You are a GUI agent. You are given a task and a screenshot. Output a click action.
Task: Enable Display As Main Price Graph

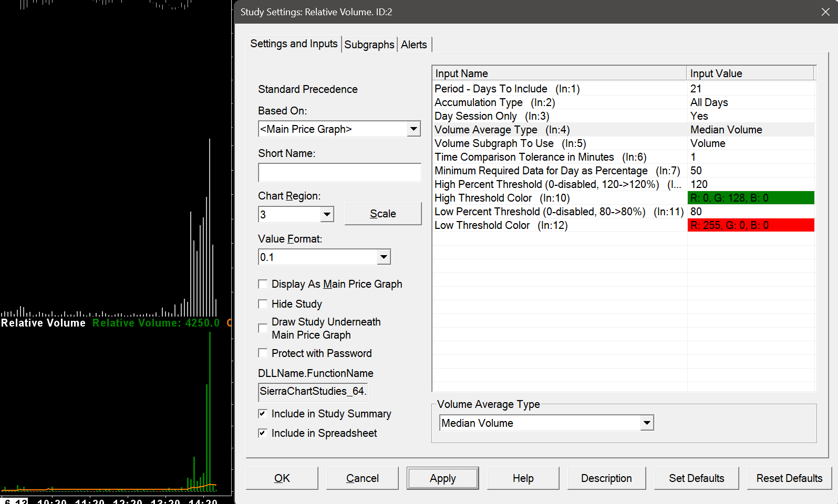263,284
